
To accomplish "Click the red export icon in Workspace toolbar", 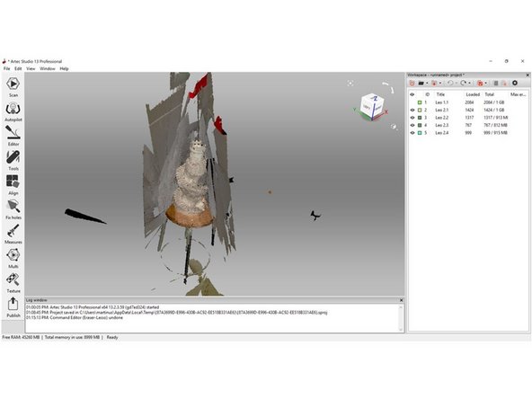I will pyautogui.click(x=480, y=83).
